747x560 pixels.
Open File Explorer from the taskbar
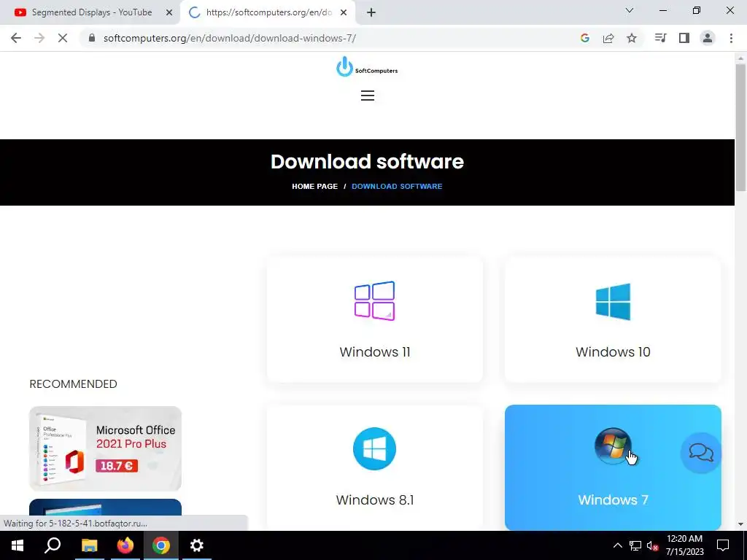pyautogui.click(x=89, y=545)
